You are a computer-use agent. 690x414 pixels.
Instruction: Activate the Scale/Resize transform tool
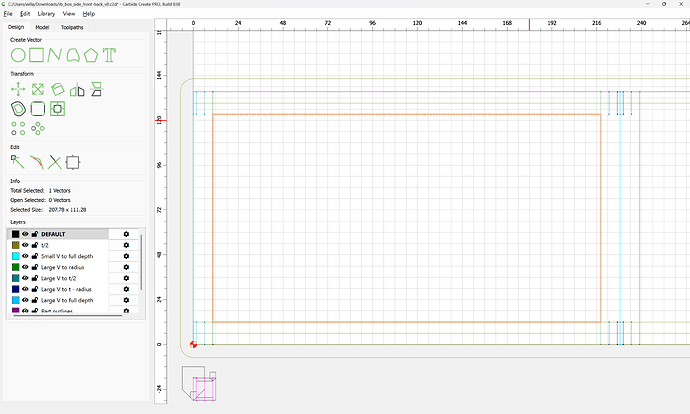click(x=38, y=90)
